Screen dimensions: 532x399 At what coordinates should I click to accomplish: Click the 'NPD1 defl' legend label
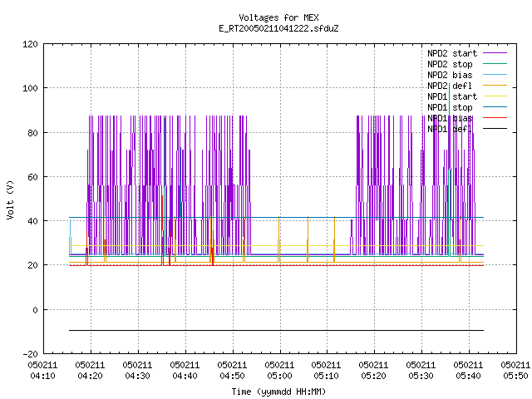point(450,130)
